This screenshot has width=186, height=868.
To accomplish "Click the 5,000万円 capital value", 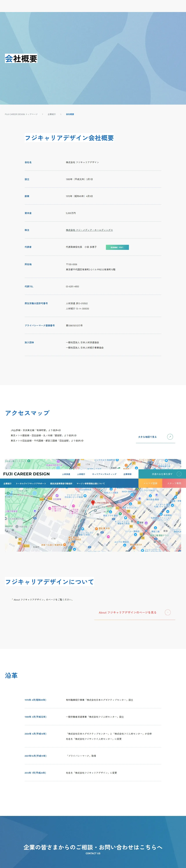I will (x=71, y=213).
